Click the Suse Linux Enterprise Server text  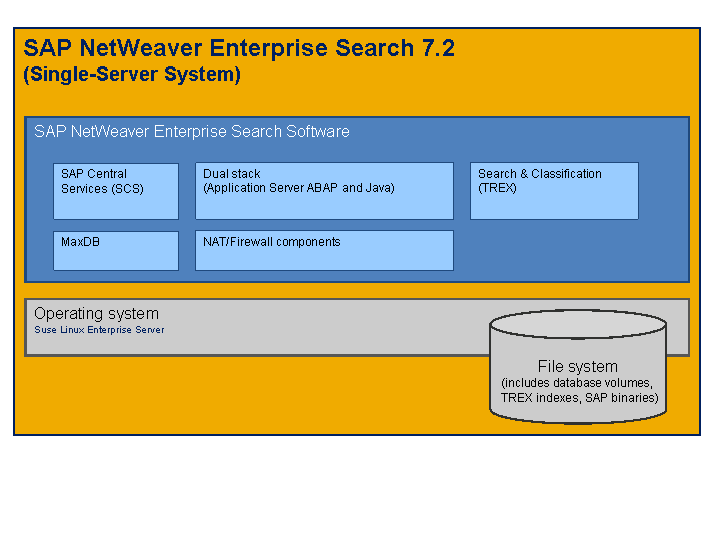point(99,330)
